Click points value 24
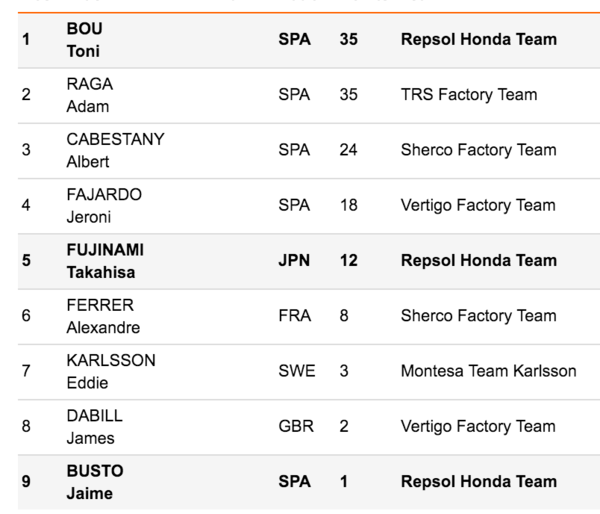Screen dimensions: 600x514 pyautogui.click(x=348, y=150)
